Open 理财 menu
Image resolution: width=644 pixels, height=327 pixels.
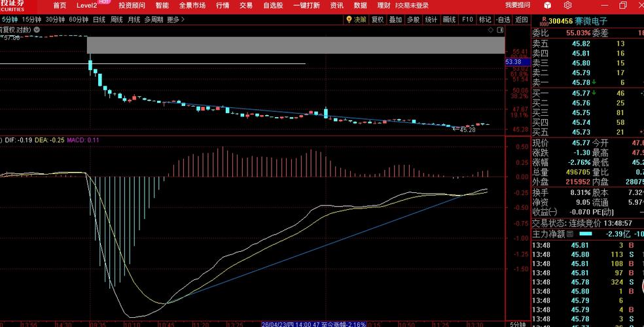click(384, 5)
